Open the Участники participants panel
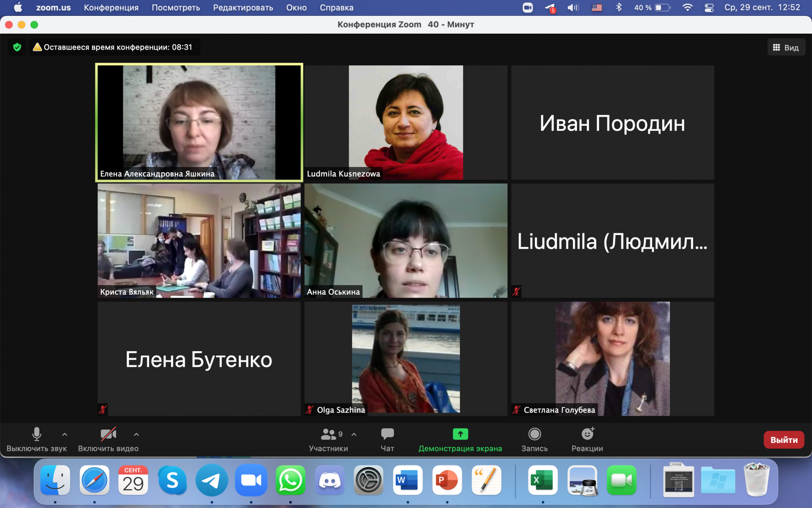This screenshot has height=508, width=812. pos(328,440)
